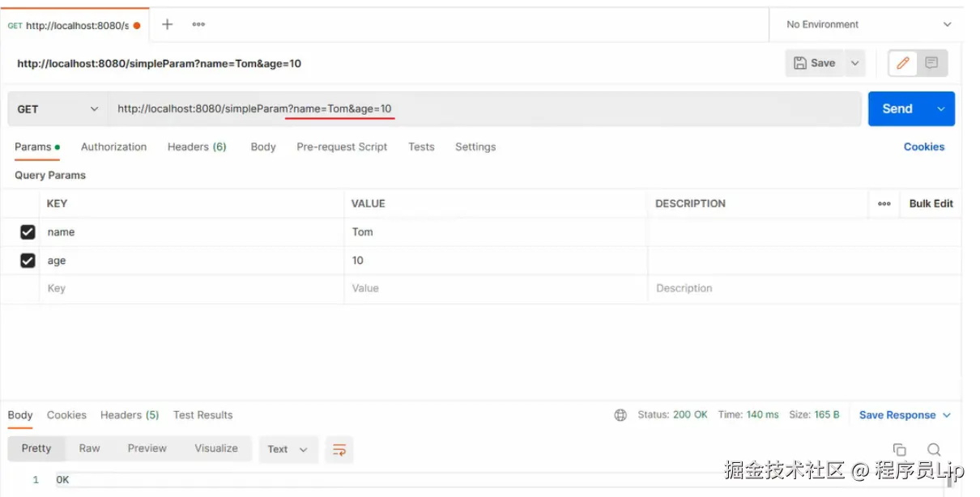980x497 pixels.
Task: Open the Query Params column options ellipsis
Action: [884, 204]
